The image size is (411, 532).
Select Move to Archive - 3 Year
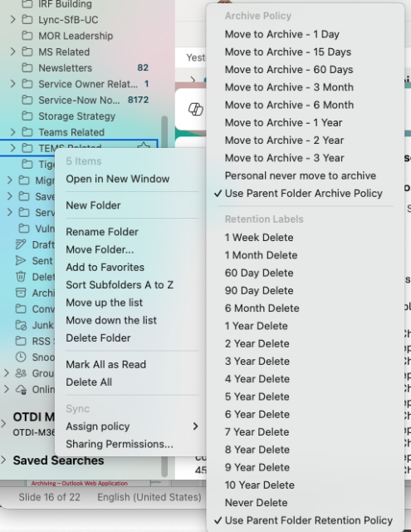coord(284,158)
